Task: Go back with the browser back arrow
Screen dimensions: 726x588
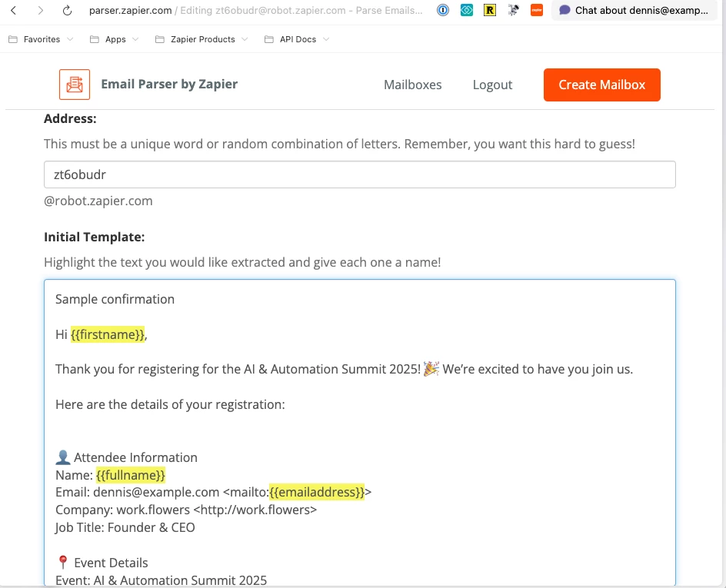Action: click(13, 10)
